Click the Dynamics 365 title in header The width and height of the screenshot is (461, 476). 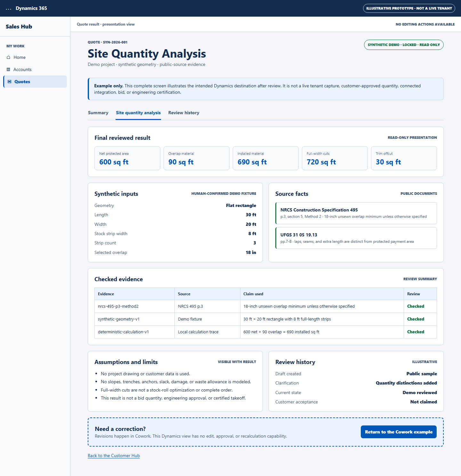(x=31, y=8)
